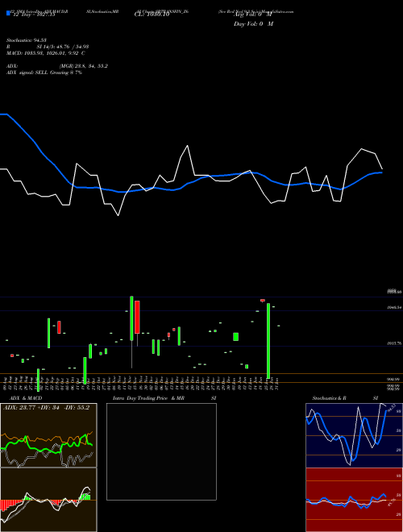The image size is (403, 532).
Task: Click the 'CL: 1030.10' closing price text
Action: tap(152, 15)
